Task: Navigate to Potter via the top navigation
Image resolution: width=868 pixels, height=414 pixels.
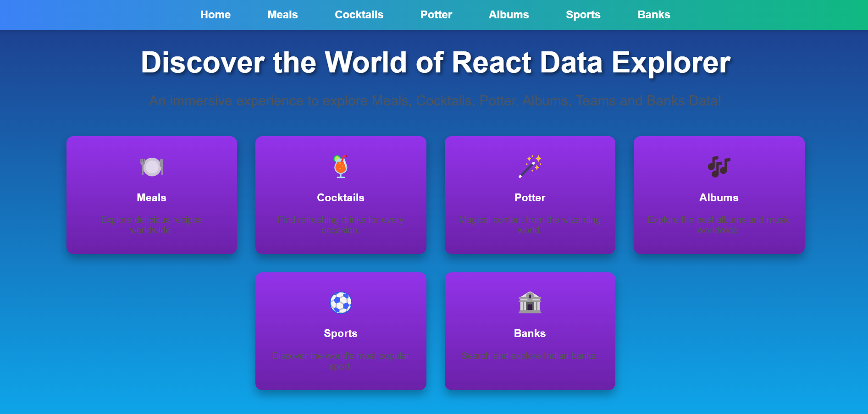Action: [x=436, y=14]
